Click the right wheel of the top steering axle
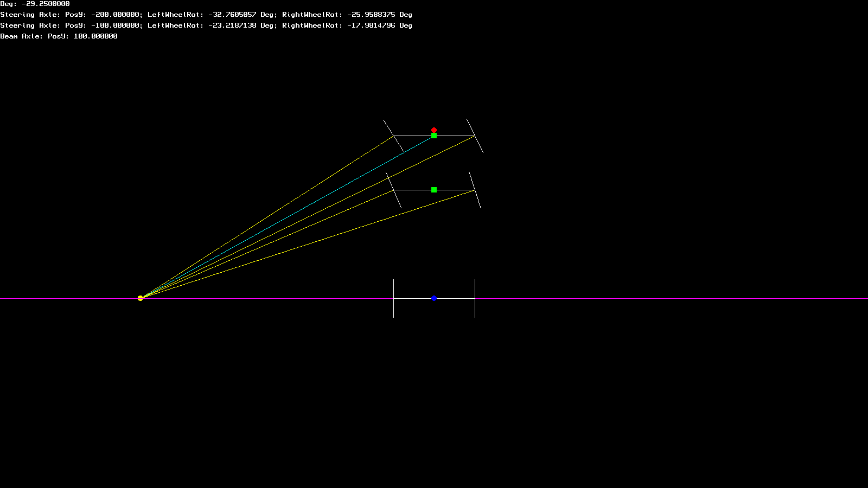868x488 pixels. point(475,136)
